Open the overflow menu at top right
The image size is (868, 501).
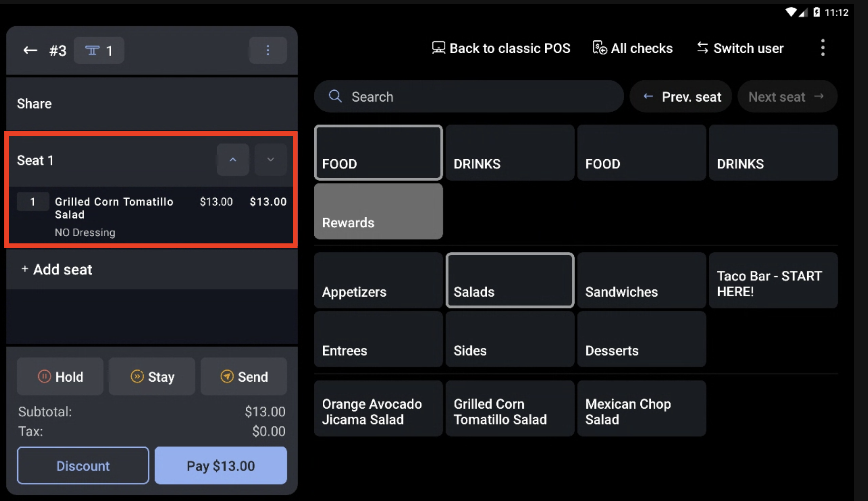(x=823, y=48)
